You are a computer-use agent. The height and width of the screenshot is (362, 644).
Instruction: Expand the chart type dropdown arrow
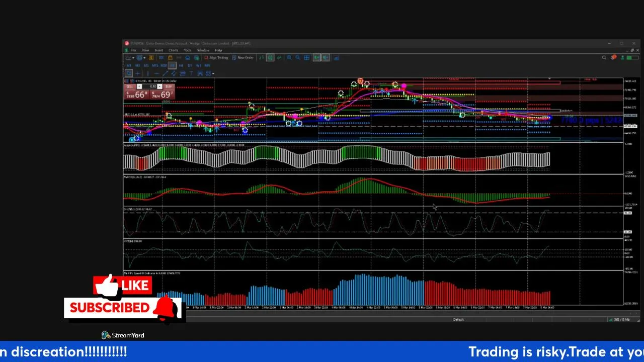tap(133, 58)
